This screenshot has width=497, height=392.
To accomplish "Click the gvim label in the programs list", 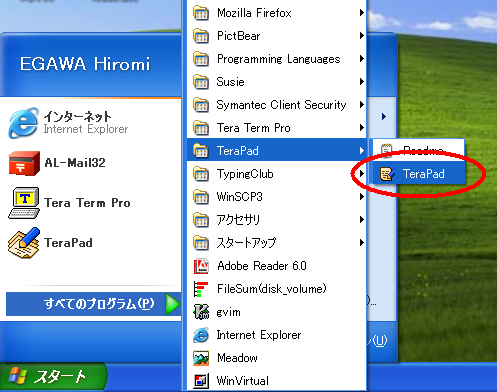I will pyautogui.click(x=228, y=312).
